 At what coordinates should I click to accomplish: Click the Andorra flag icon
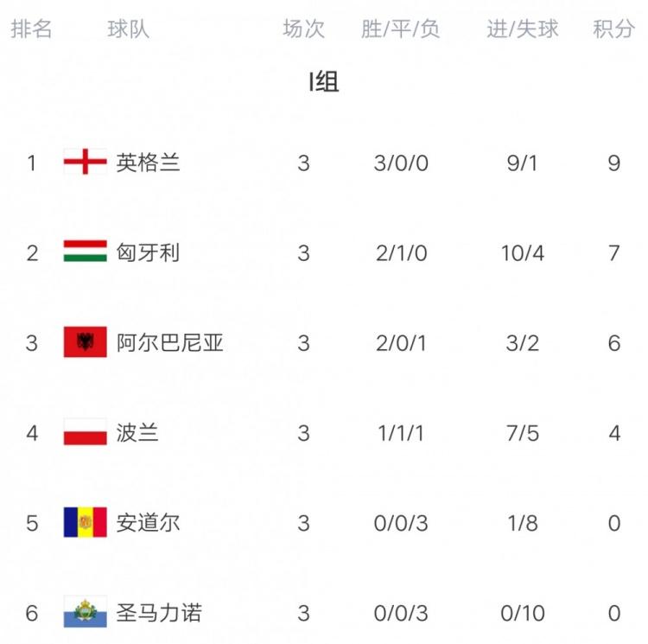pyautogui.click(x=85, y=522)
